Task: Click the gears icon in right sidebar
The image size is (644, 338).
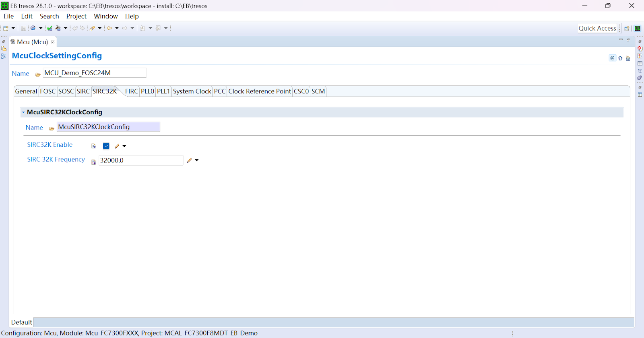Action: tap(640, 78)
